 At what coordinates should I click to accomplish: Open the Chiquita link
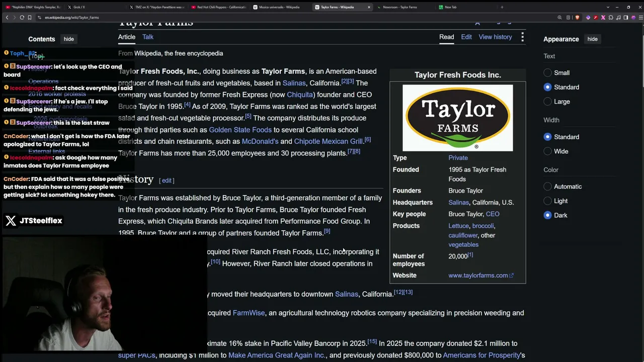point(300,95)
